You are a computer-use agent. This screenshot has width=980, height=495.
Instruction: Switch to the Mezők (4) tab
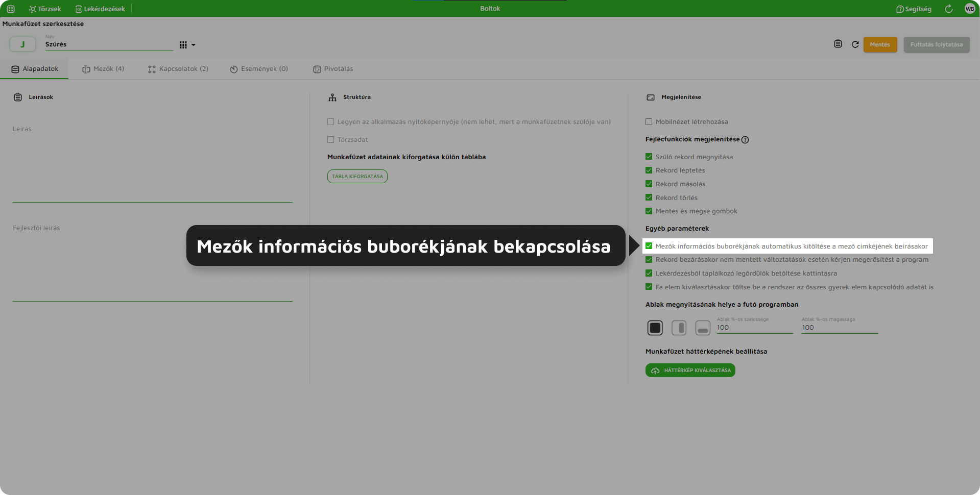click(103, 69)
